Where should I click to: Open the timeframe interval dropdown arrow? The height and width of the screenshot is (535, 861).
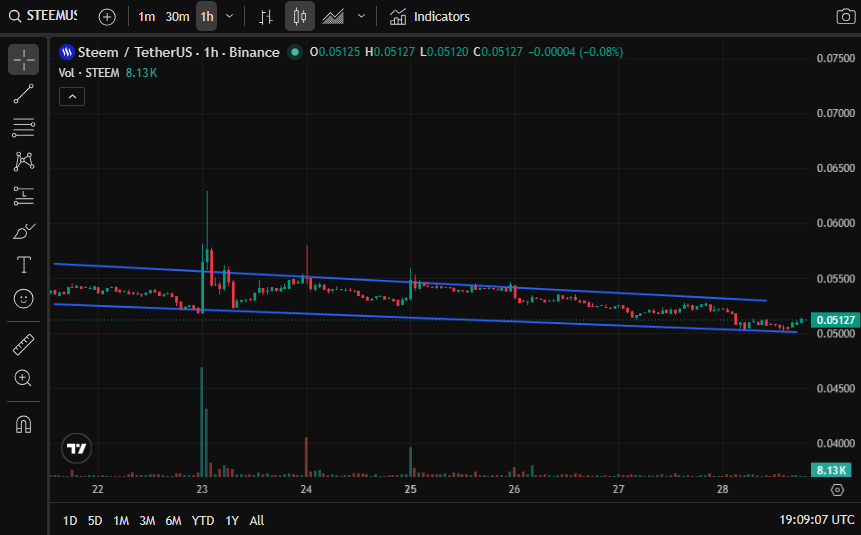230,16
